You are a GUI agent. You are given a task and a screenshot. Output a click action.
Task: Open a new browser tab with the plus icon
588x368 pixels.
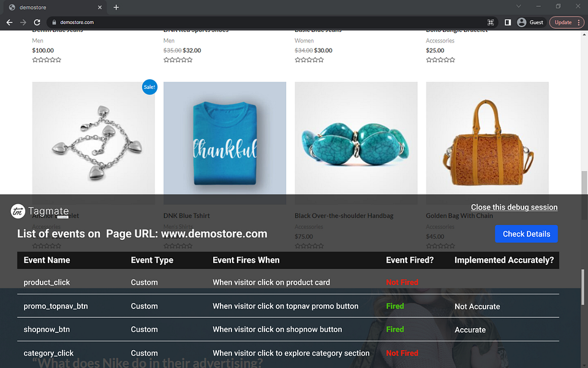116,8
